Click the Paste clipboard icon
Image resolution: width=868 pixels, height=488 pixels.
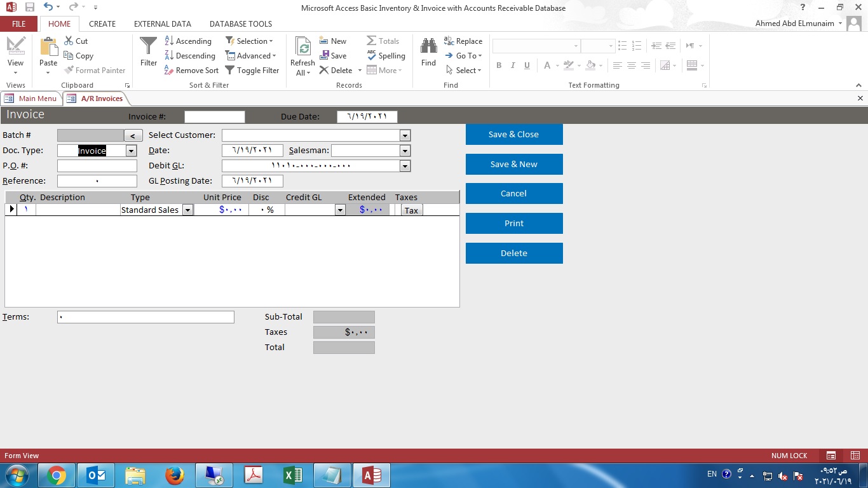[48, 48]
